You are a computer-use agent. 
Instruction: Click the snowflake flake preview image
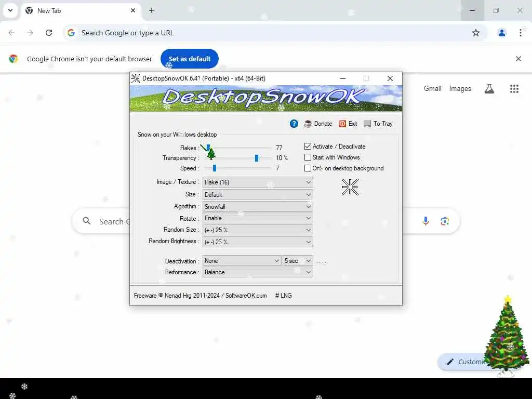click(x=350, y=187)
